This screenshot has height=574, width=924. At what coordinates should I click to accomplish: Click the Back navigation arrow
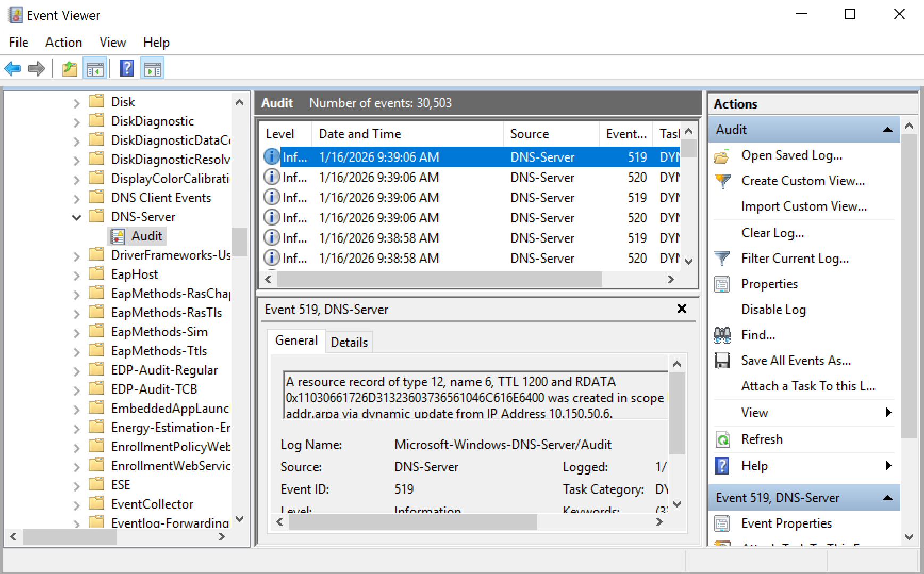(x=13, y=68)
